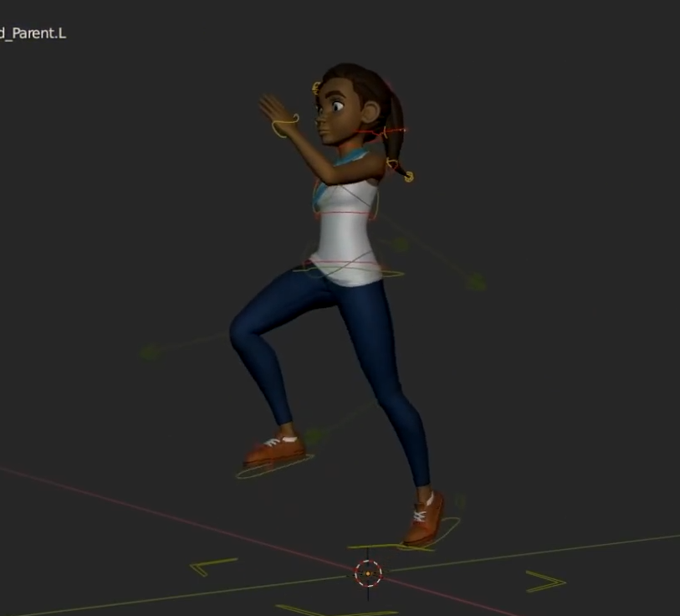Select the left yellow root arrow control
Screen dimensions: 680x616
pyautogui.click(x=214, y=567)
